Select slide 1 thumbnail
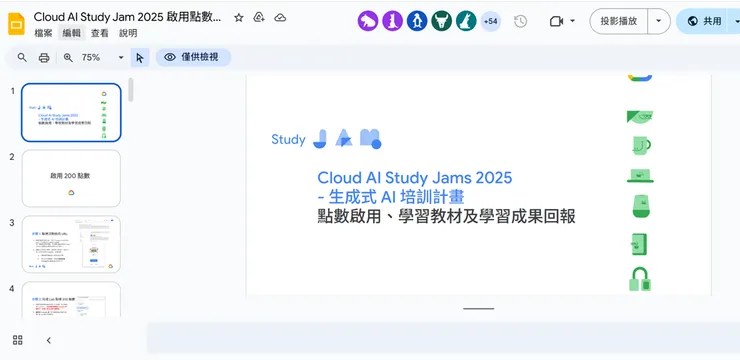Image resolution: width=740 pixels, height=360 pixels. (x=71, y=113)
